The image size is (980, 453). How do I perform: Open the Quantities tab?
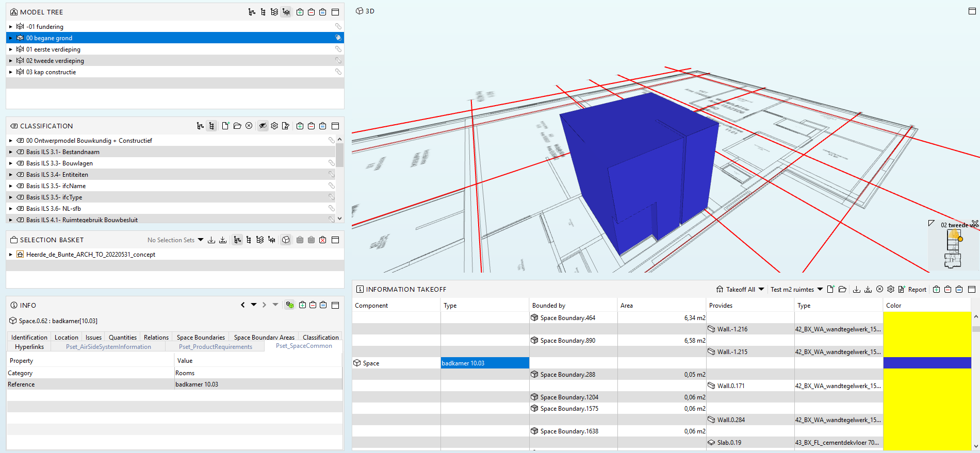[x=123, y=337]
